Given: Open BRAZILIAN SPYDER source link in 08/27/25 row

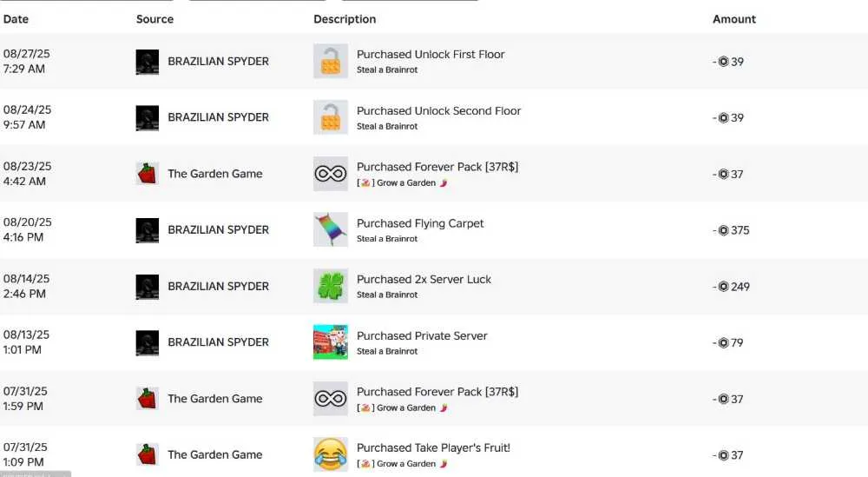Looking at the screenshot, I should point(218,62).
